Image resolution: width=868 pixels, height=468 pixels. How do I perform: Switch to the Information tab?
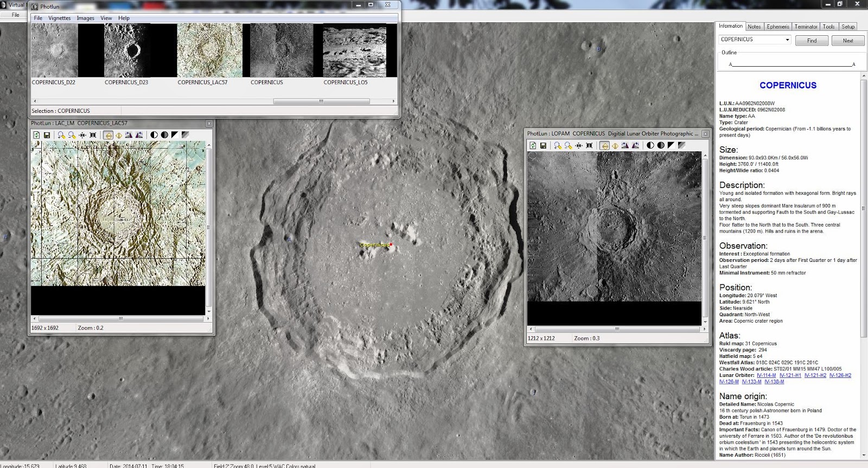click(731, 26)
